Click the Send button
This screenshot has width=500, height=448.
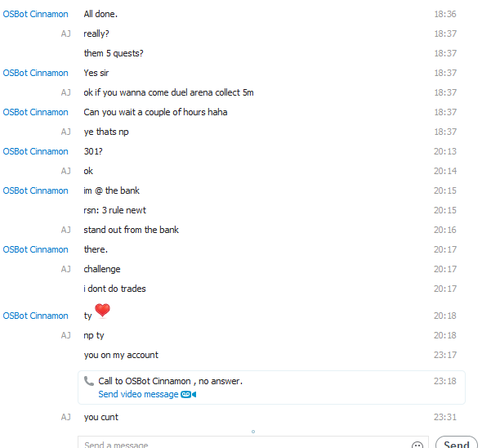[457, 443]
